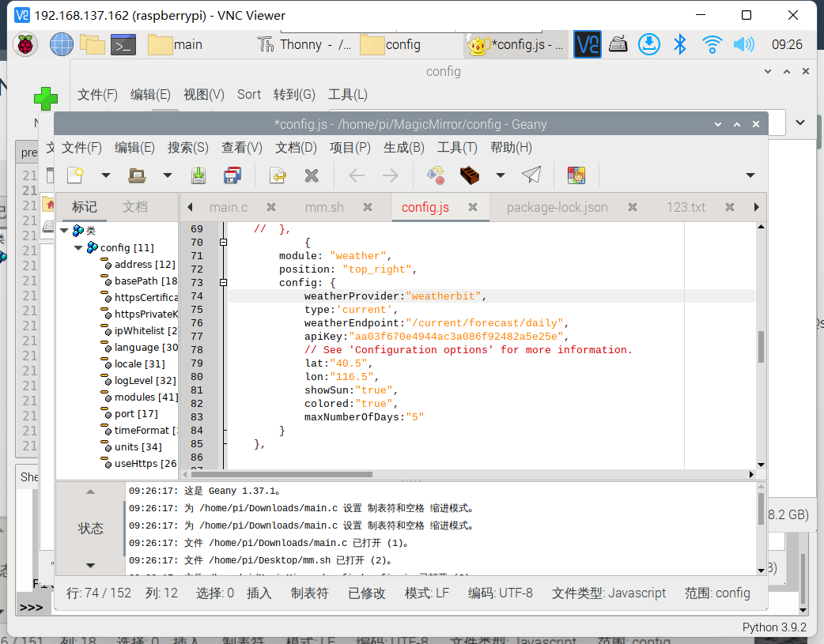Jump to modules [41] symbol

point(146,397)
